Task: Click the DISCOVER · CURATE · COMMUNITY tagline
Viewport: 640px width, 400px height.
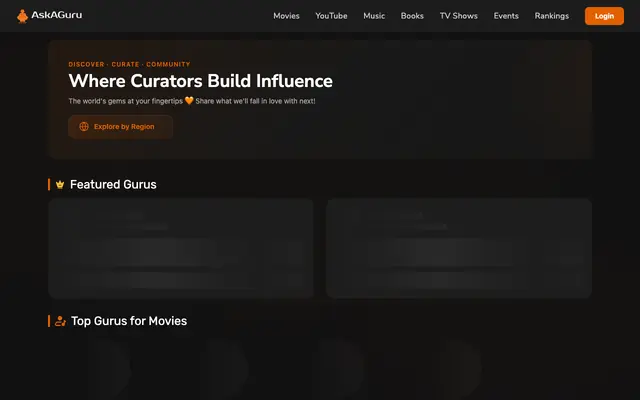Action: pyautogui.click(x=129, y=64)
